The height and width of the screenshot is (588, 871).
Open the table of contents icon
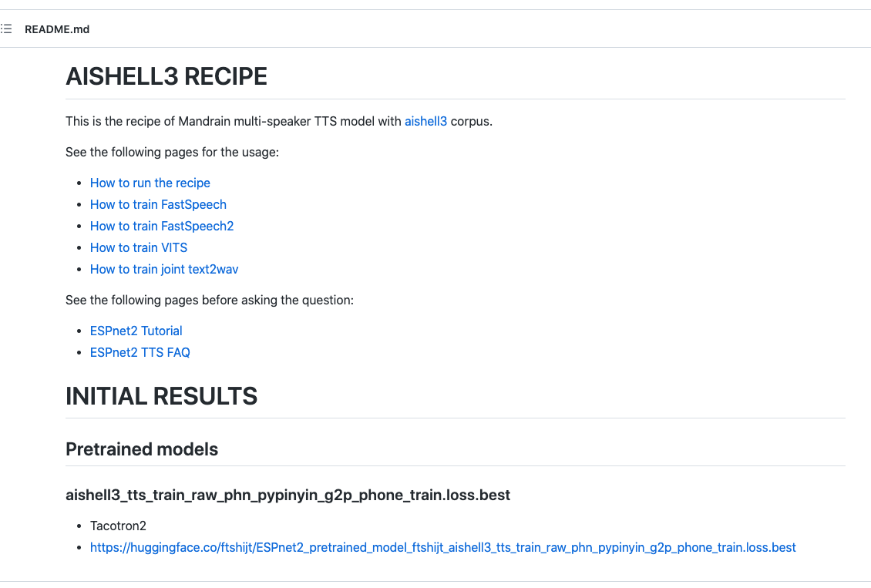pyautogui.click(x=7, y=29)
